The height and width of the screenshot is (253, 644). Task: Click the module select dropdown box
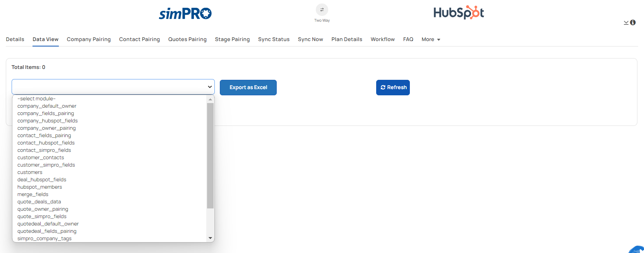113,87
